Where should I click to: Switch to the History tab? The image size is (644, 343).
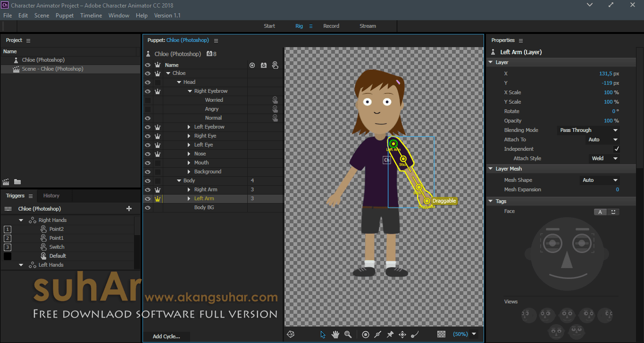tap(51, 196)
